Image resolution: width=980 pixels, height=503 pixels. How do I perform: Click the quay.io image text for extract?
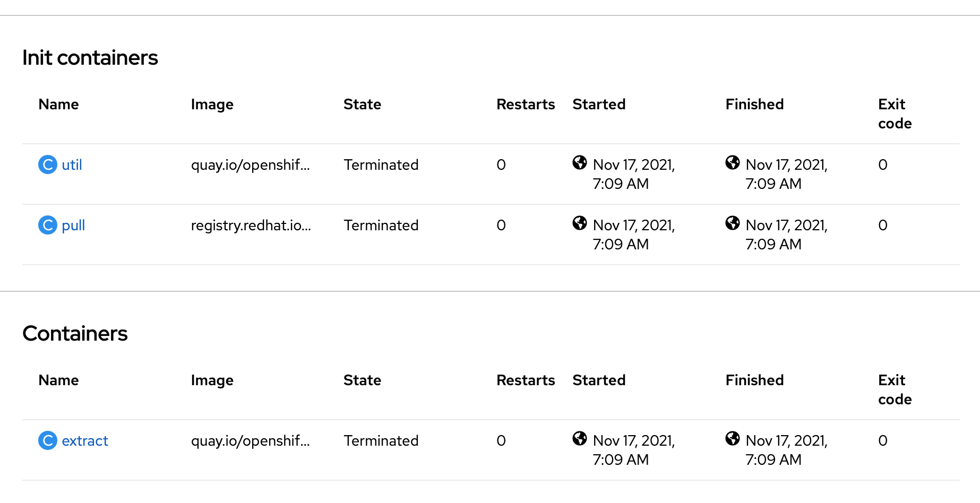point(250,441)
